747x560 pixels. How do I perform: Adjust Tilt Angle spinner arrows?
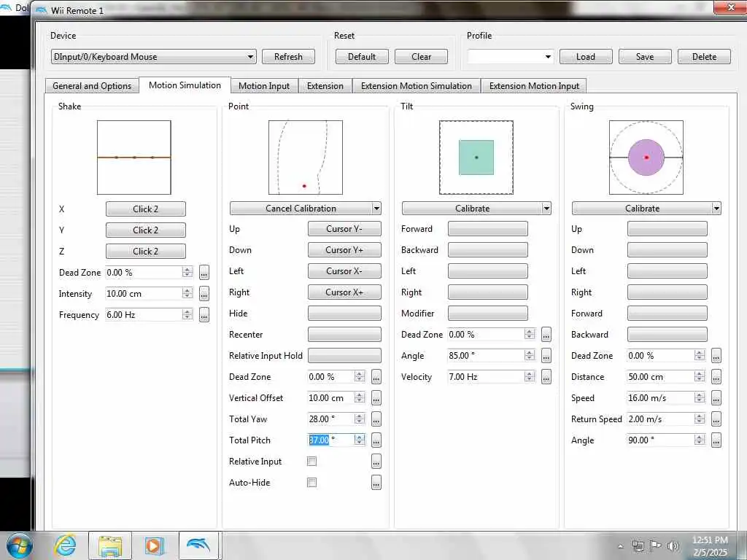click(530, 355)
